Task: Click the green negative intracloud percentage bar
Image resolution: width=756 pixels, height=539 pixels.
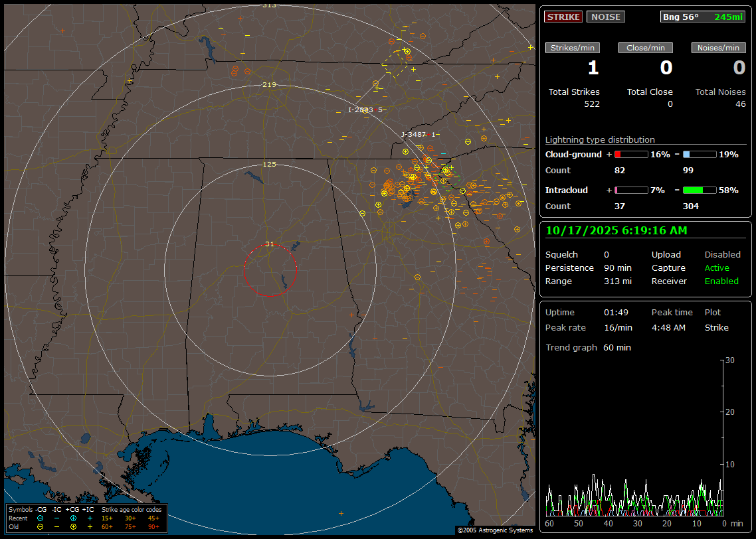Action: (699, 190)
